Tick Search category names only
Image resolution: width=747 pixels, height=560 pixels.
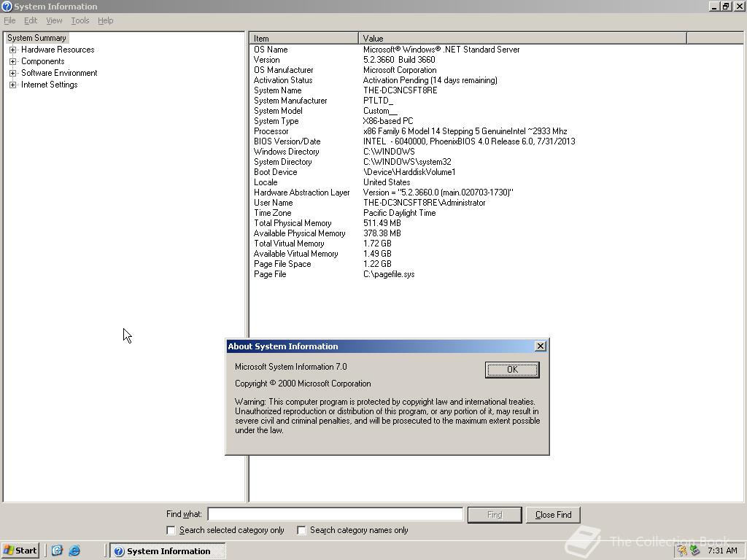[x=301, y=530]
